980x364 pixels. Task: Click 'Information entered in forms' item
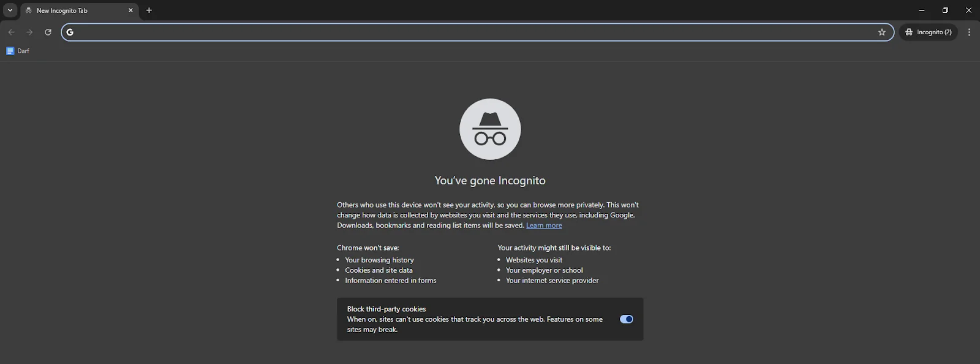point(391,281)
